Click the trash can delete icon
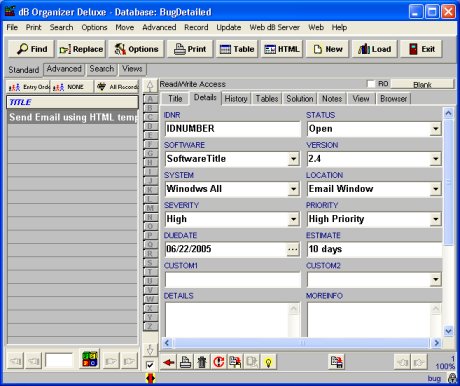The height and width of the screenshot is (386, 460). (x=202, y=362)
